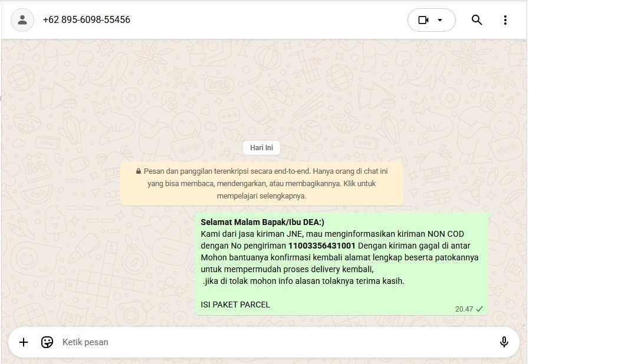641x364 pixels.
Task: Record a voice message with microphone
Action: point(504,342)
